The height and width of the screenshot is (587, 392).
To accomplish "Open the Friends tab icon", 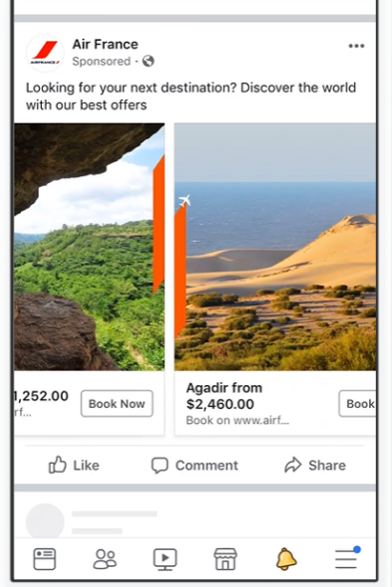I will click(x=104, y=559).
